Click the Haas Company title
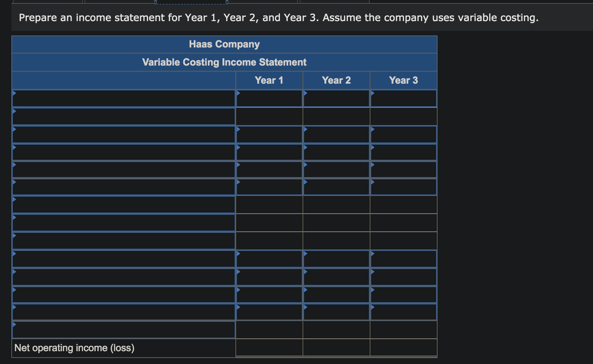The image size is (593, 364). point(224,44)
